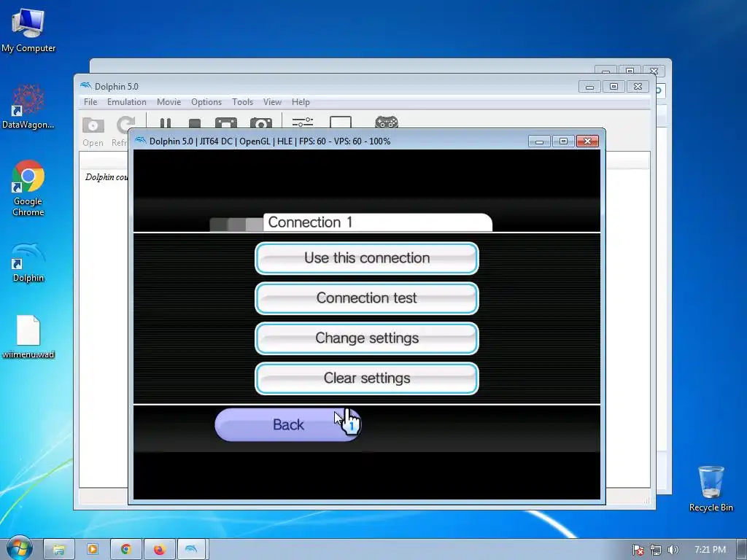
Task: Open Chrome from the taskbar
Action: click(125, 550)
